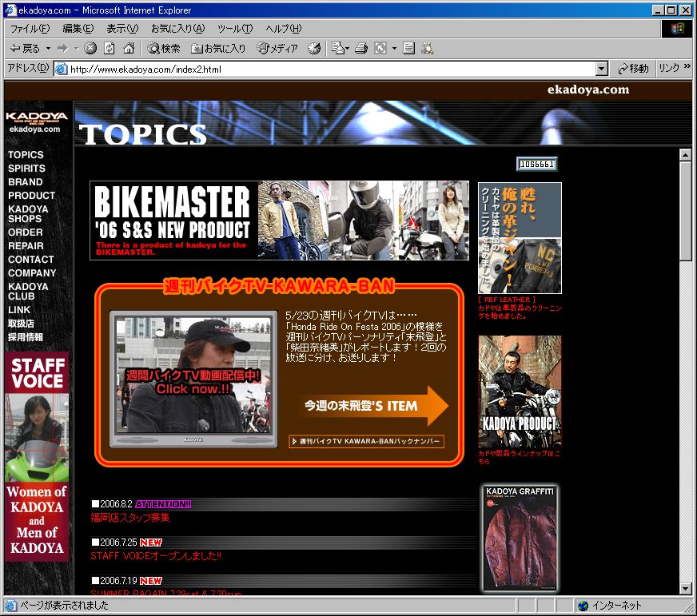Go to the Home page icon
This screenshot has height=616, width=697.
[x=129, y=49]
